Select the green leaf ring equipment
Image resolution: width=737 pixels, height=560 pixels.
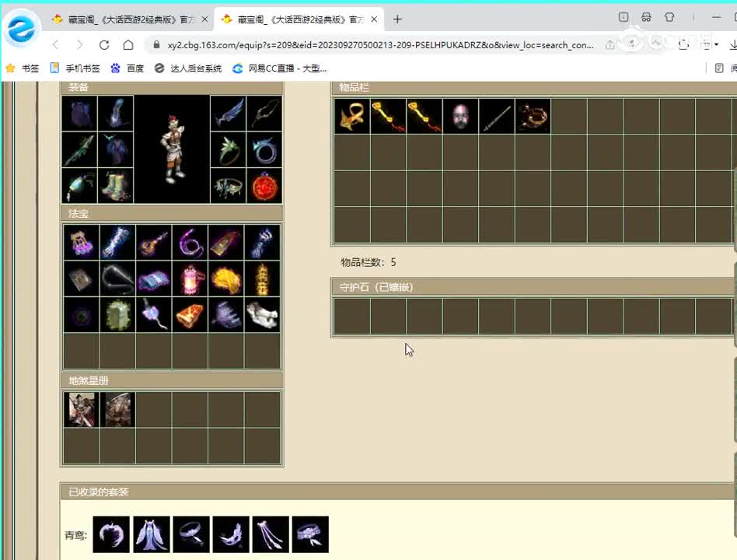coord(228,149)
